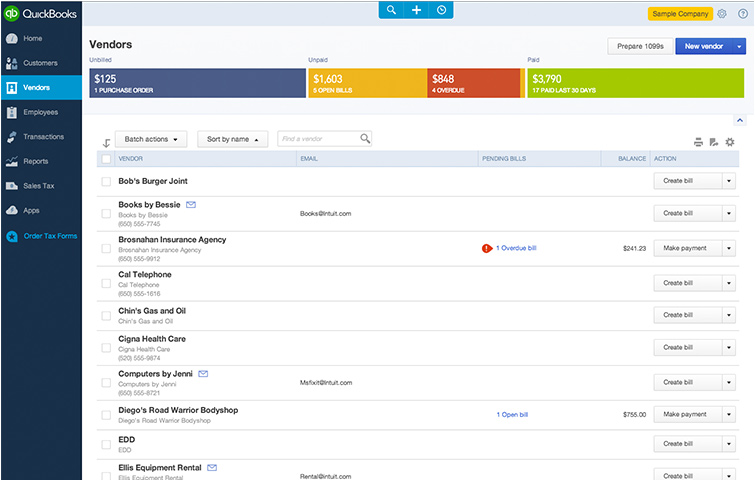Click the Employees sidebar icon
755x480 pixels.
click(x=12, y=112)
